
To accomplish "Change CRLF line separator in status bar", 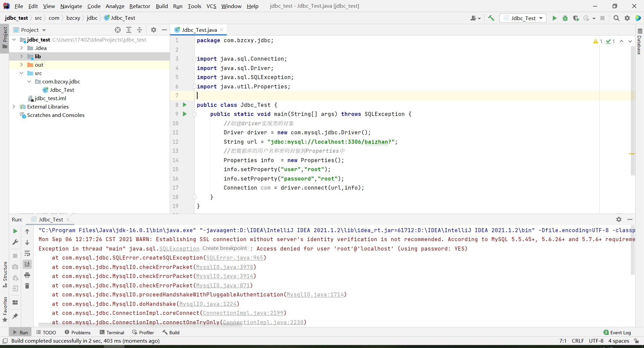I will coord(578,341).
